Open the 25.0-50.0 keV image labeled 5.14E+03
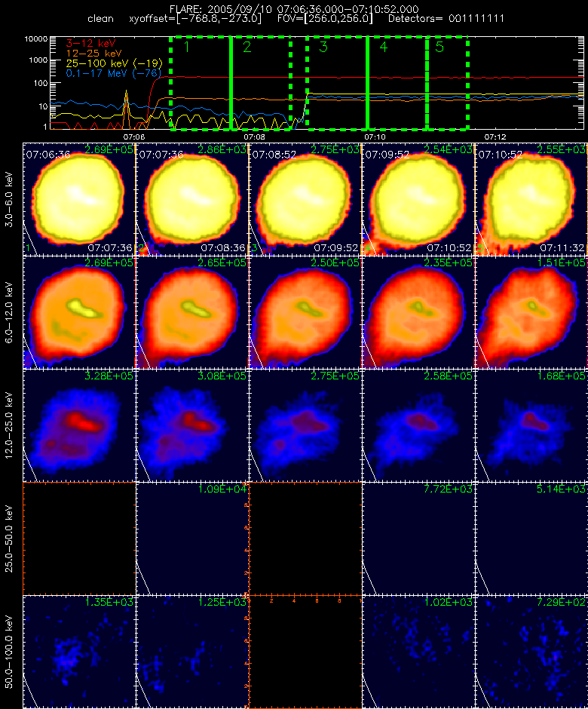The width and height of the screenshot is (588, 709). click(531, 539)
